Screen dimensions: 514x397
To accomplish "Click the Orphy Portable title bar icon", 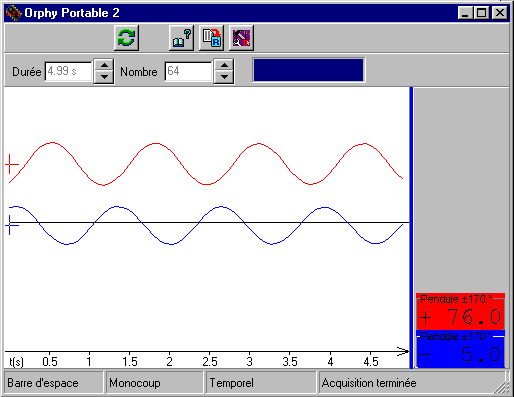I will 14,13.
